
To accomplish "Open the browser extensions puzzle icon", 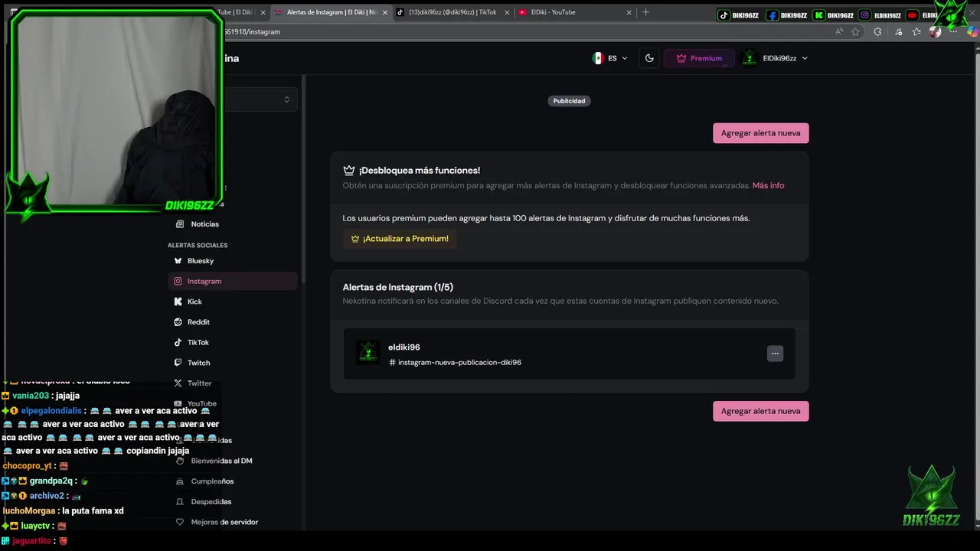I will [877, 32].
